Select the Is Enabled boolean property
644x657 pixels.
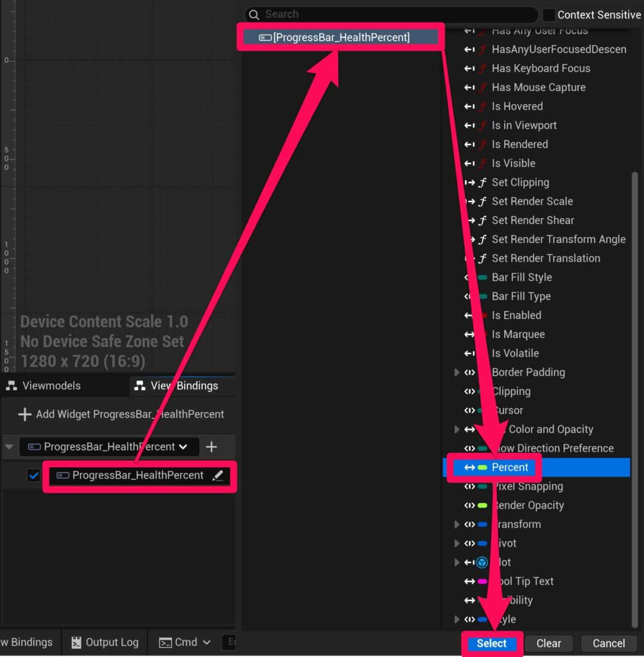(x=516, y=315)
